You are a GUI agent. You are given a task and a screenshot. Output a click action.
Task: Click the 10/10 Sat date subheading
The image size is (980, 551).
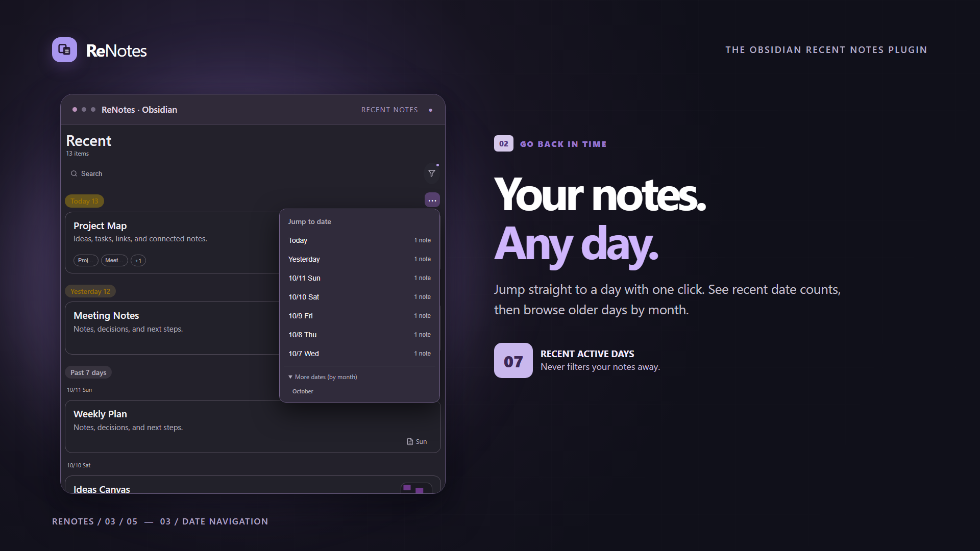click(79, 465)
